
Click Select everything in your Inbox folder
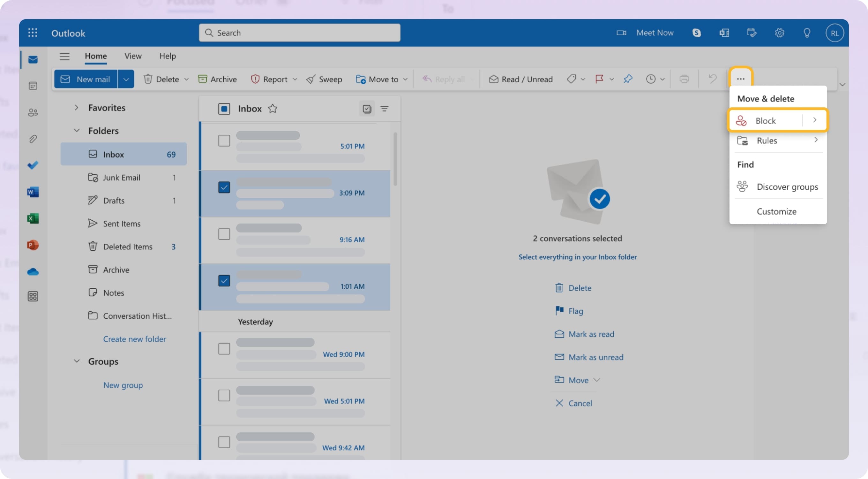click(577, 256)
